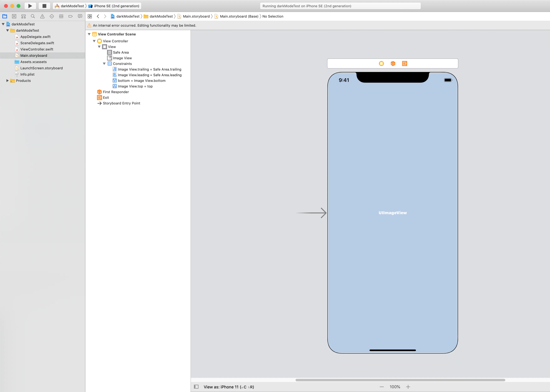
Task: Expand the Products folder
Action: tap(8, 81)
